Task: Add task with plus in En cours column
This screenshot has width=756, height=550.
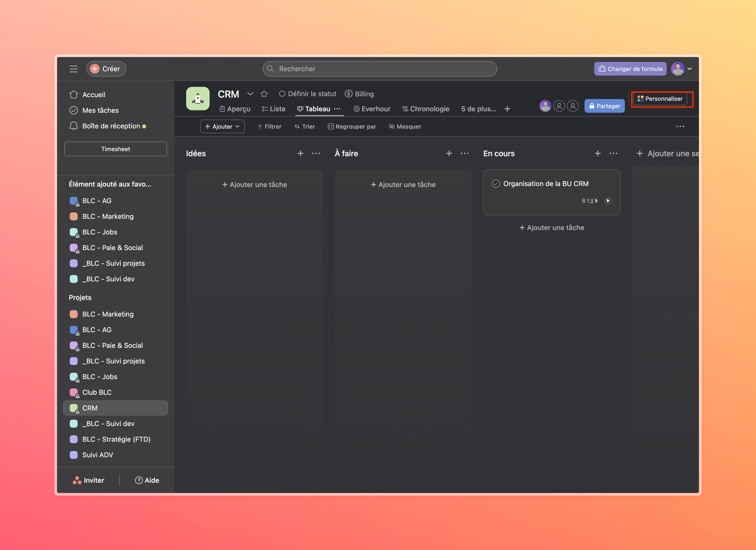Action: point(598,153)
